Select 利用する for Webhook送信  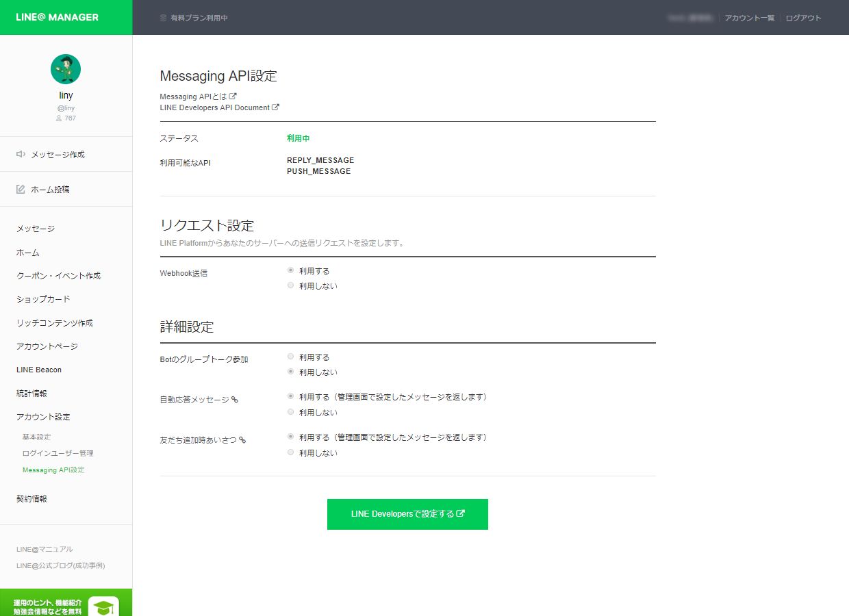291,270
